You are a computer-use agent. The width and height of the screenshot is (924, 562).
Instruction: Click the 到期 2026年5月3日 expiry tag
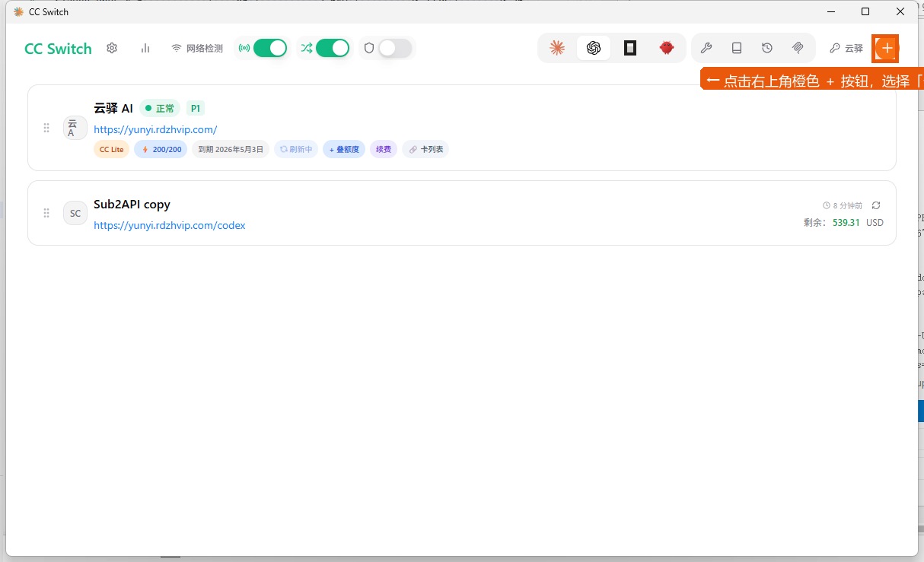pyautogui.click(x=231, y=150)
